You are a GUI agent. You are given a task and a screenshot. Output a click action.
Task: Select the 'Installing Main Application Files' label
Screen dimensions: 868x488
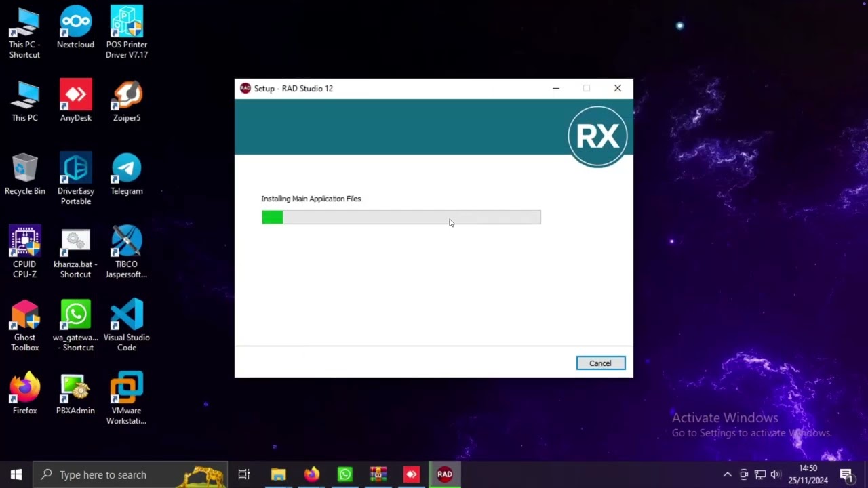[311, 199]
